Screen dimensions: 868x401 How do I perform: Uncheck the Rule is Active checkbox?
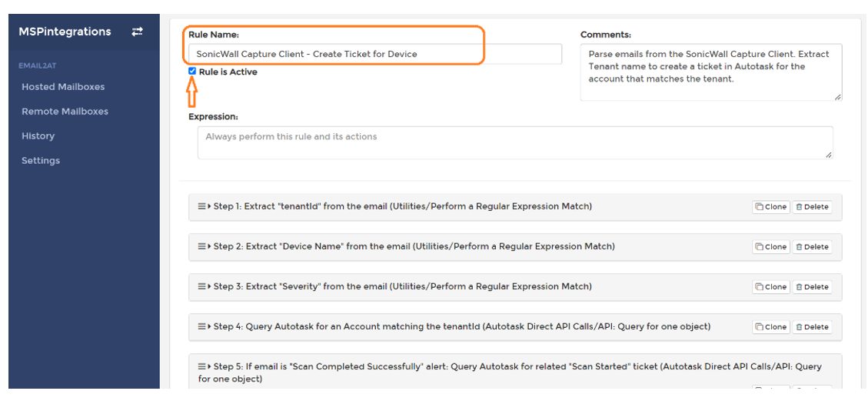[x=192, y=72]
